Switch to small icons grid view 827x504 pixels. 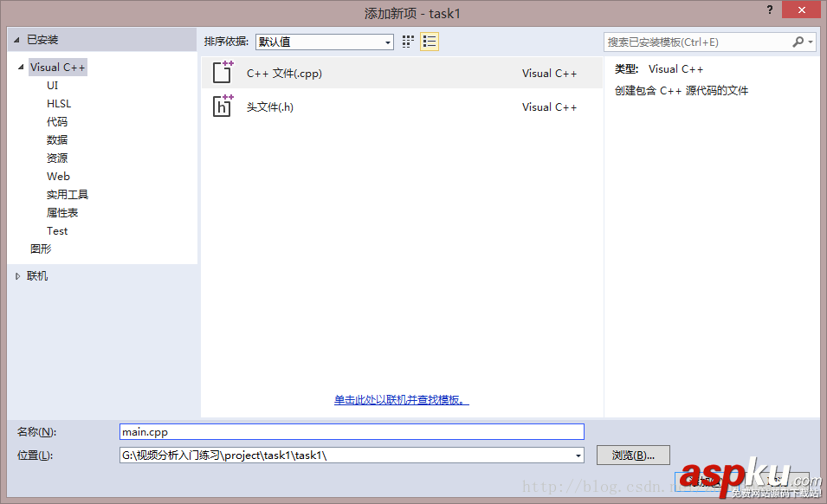click(408, 42)
